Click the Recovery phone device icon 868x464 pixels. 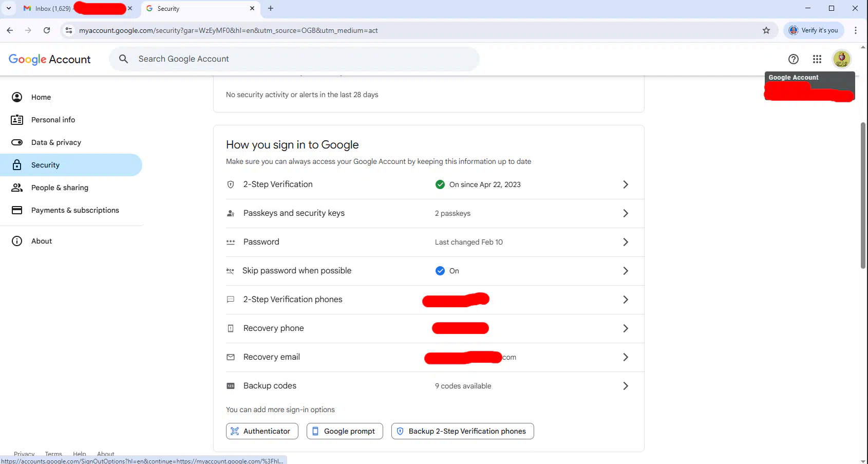coord(231,328)
